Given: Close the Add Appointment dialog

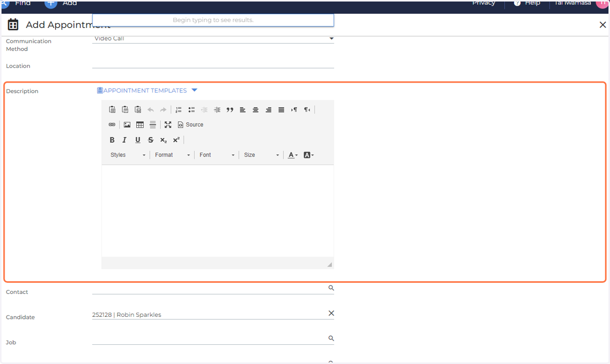Looking at the screenshot, I should tap(602, 24).
